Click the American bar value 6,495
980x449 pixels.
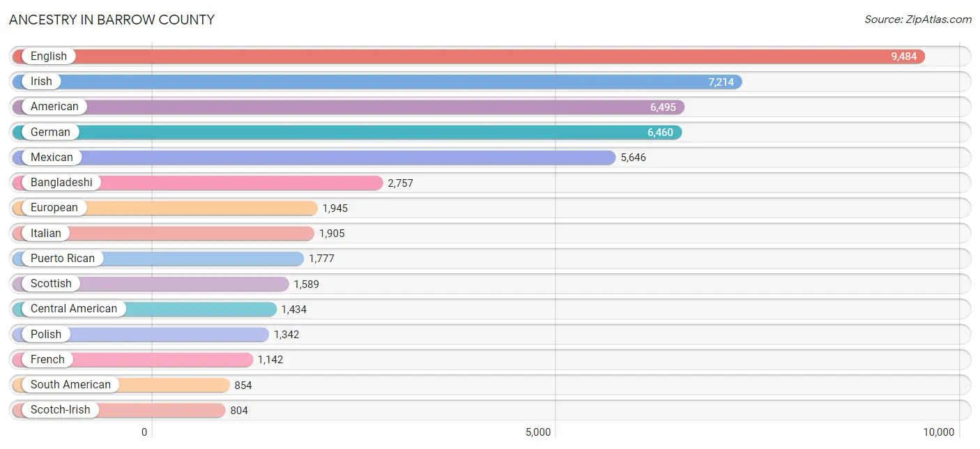coord(663,107)
